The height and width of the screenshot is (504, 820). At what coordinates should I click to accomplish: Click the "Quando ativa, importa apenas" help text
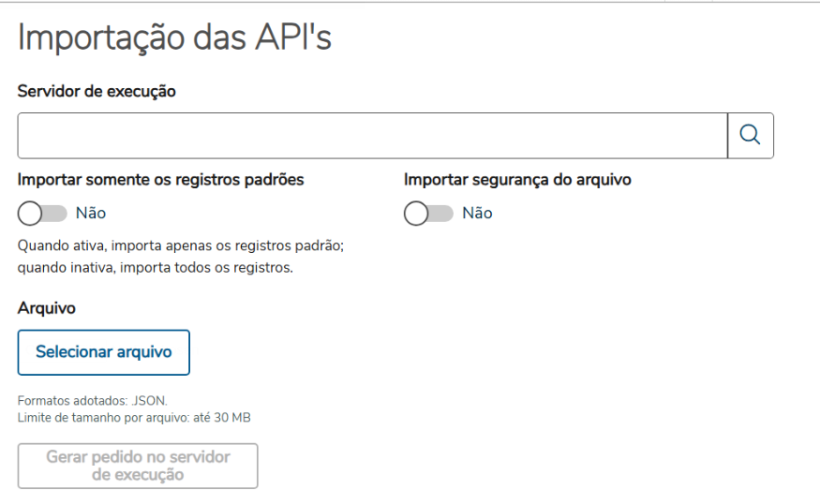(x=181, y=245)
